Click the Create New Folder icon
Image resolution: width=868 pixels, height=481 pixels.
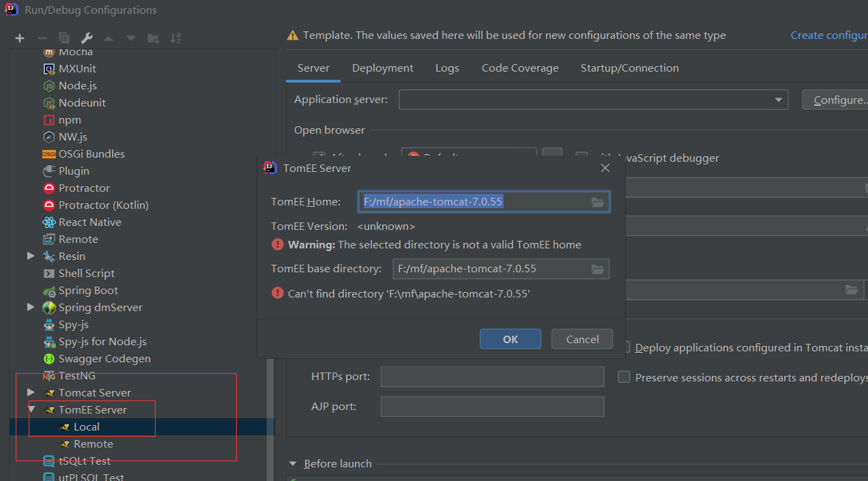[x=151, y=38]
